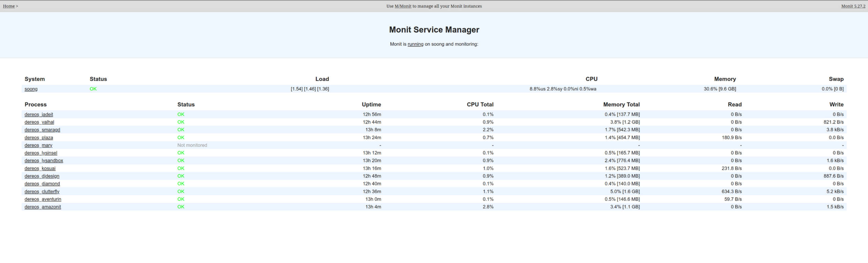Click memory 3.8% [1.2 GB] of dereos_valhal
868x263 pixels.
pyautogui.click(x=625, y=122)
